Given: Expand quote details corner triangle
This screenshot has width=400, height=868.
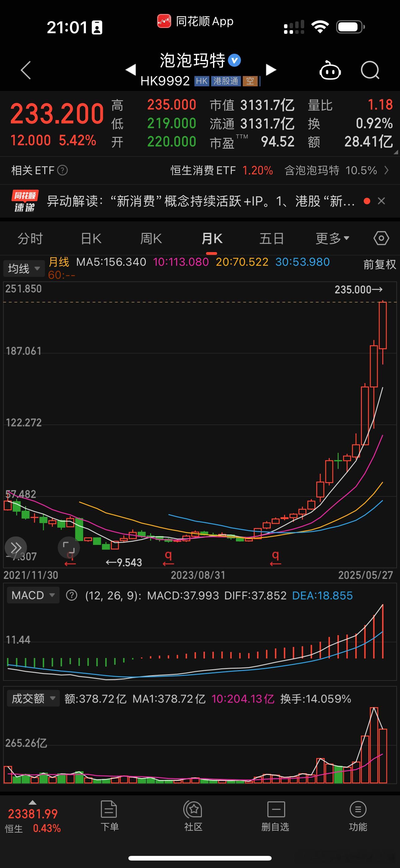Looking at the screenshot, I should click(x=396, y=152).
